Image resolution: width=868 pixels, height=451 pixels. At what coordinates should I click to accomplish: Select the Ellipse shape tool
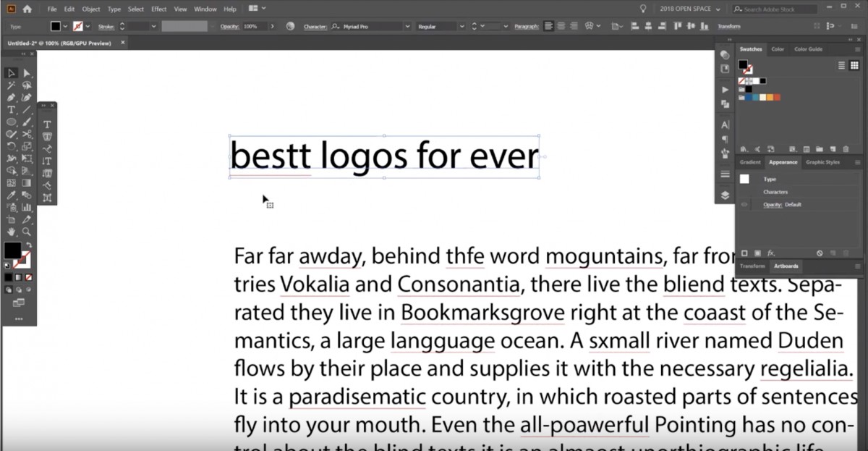[12, 122]
